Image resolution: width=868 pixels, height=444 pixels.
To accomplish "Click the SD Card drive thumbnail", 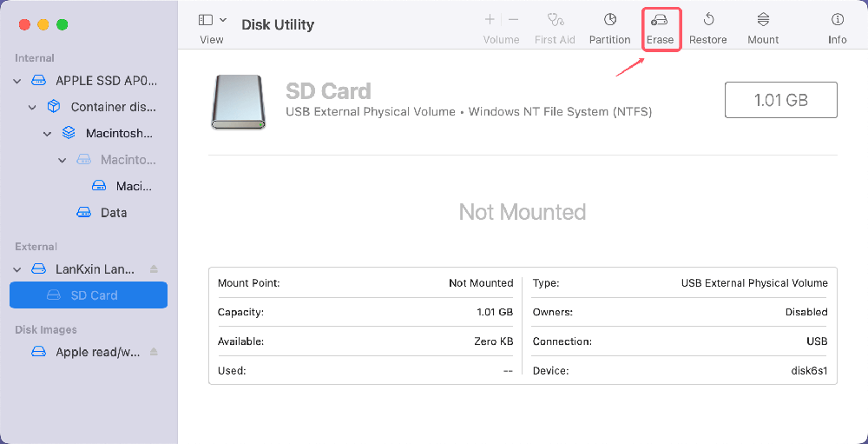I will 238,102.
